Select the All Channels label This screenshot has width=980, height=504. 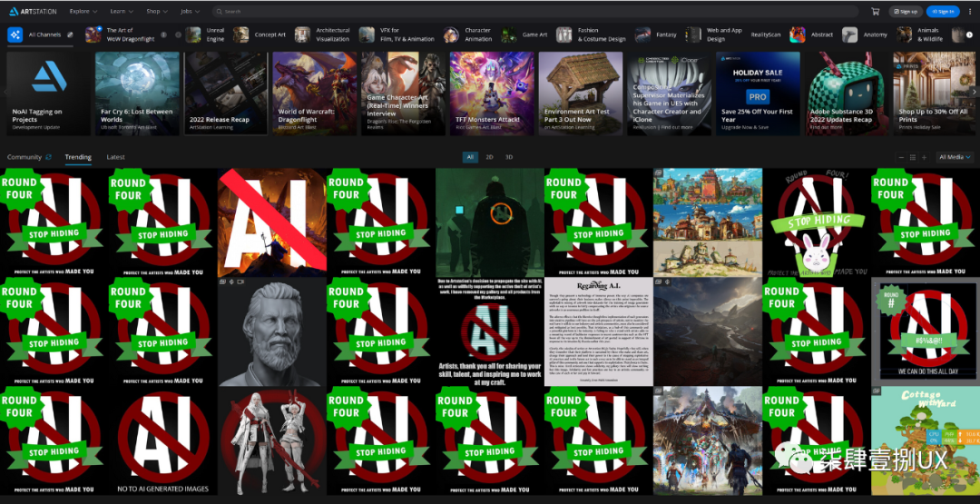click(x=45, y=35)
